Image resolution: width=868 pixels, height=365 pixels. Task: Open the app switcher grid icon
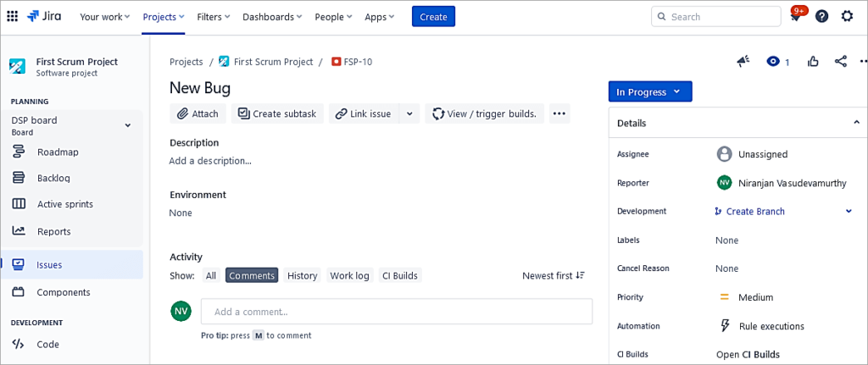[13, 16]
